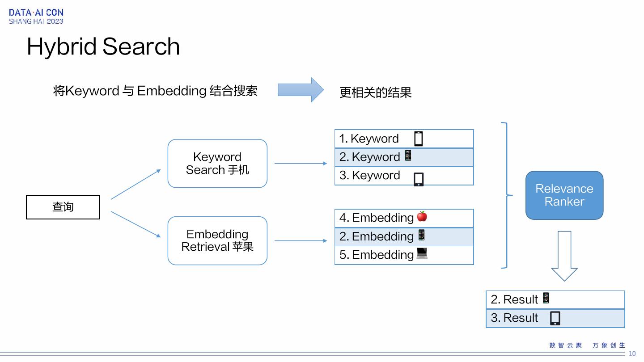644x362 pixels.
Task: Click the large right curly bracket
Action: tap(506, 195)
